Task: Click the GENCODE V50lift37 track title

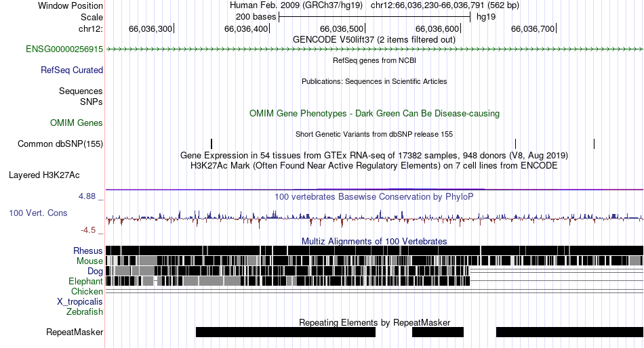Action: 374,40
